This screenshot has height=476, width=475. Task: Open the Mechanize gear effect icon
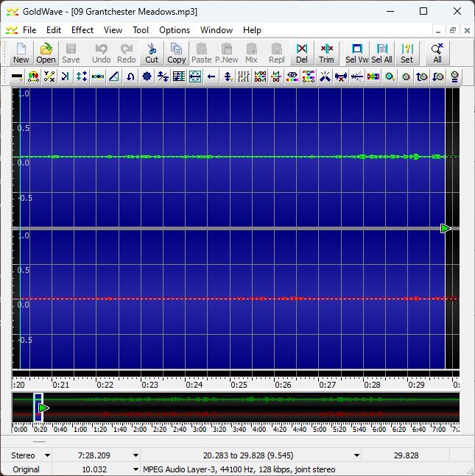click(x=147, y=77)
